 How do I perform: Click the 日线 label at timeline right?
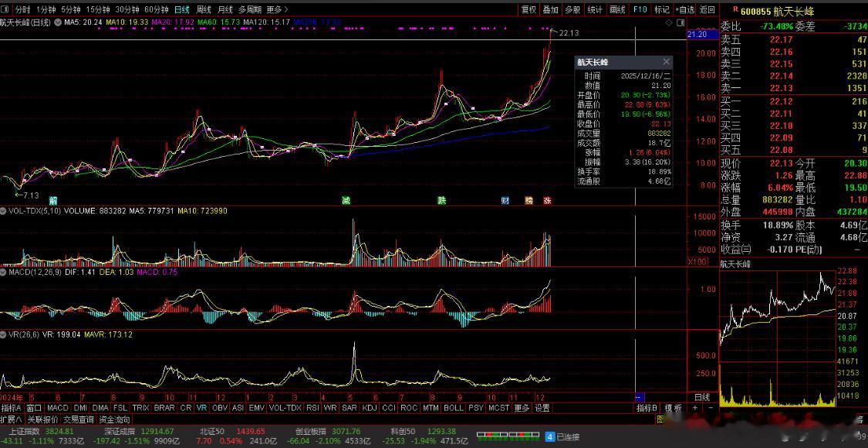point(702,397)
